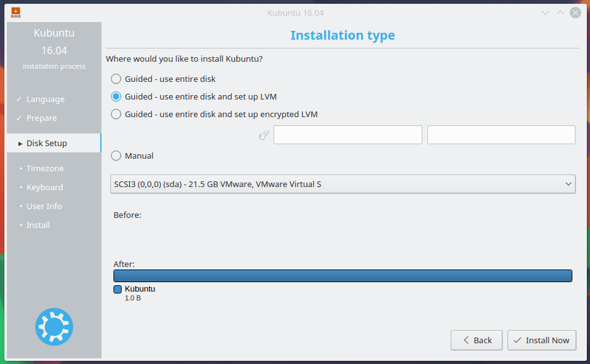Viewport: 590px width, 364px height.
Task: Go to the Language step
Action: coord(45,100)
